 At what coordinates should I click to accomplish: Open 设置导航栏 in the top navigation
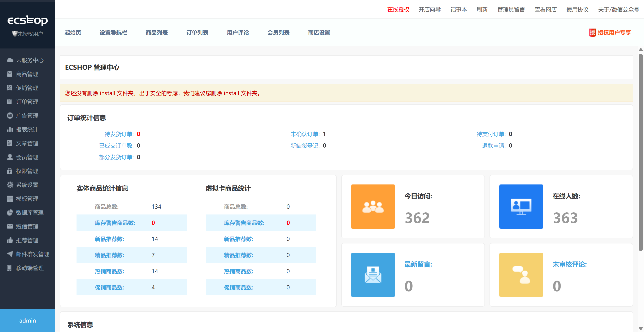113,33
